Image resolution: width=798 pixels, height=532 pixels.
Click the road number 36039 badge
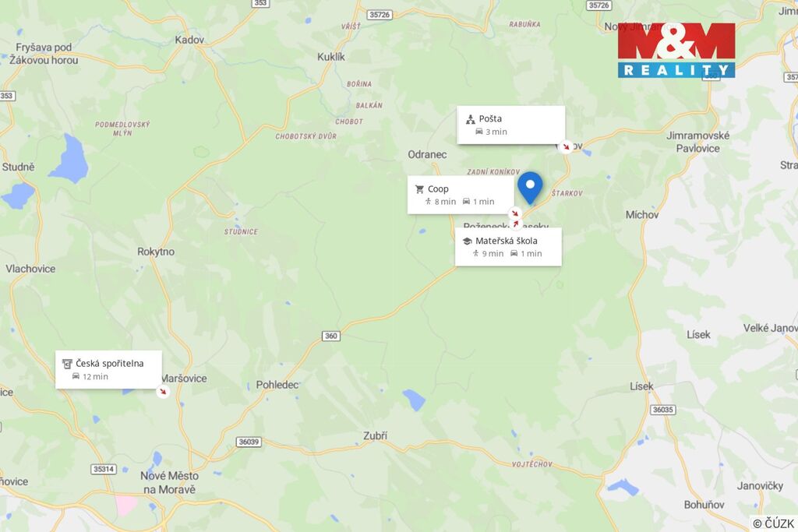(249, 442)
